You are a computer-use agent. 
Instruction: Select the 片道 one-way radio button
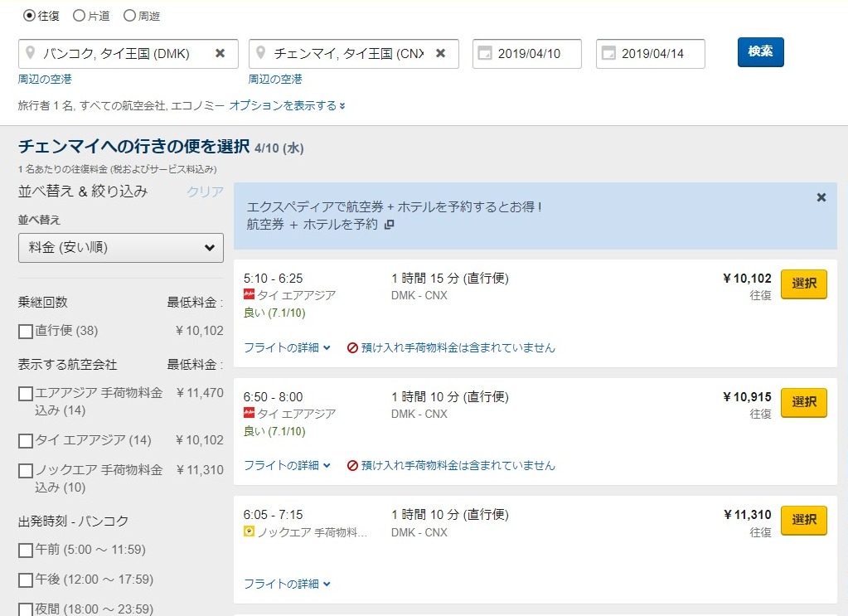pyautogui.click(x=79, y=16)
